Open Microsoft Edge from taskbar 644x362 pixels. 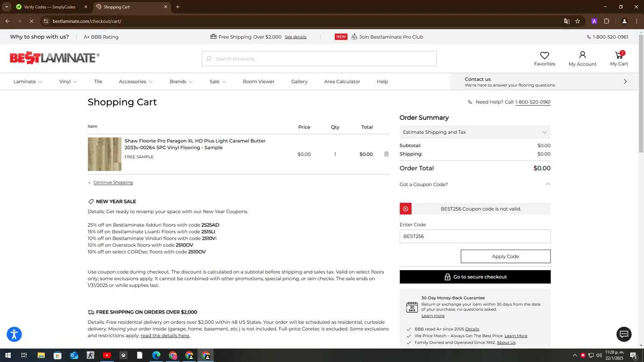[x=156, y=355]
